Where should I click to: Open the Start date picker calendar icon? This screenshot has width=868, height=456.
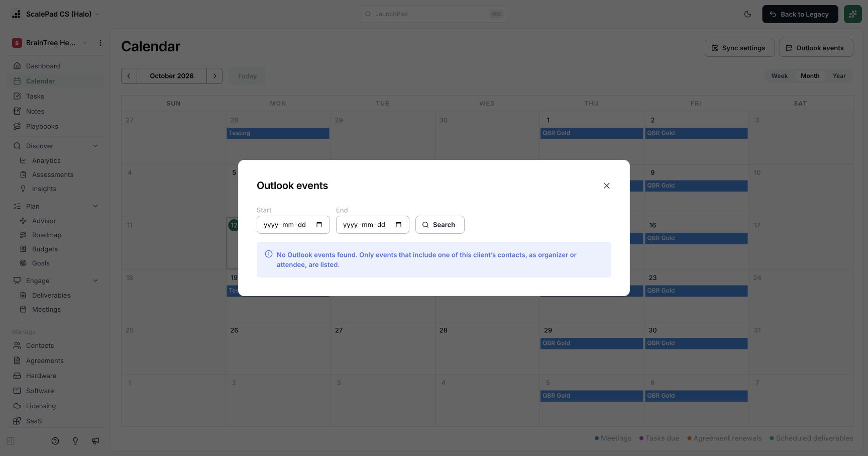tap(319, 225)
